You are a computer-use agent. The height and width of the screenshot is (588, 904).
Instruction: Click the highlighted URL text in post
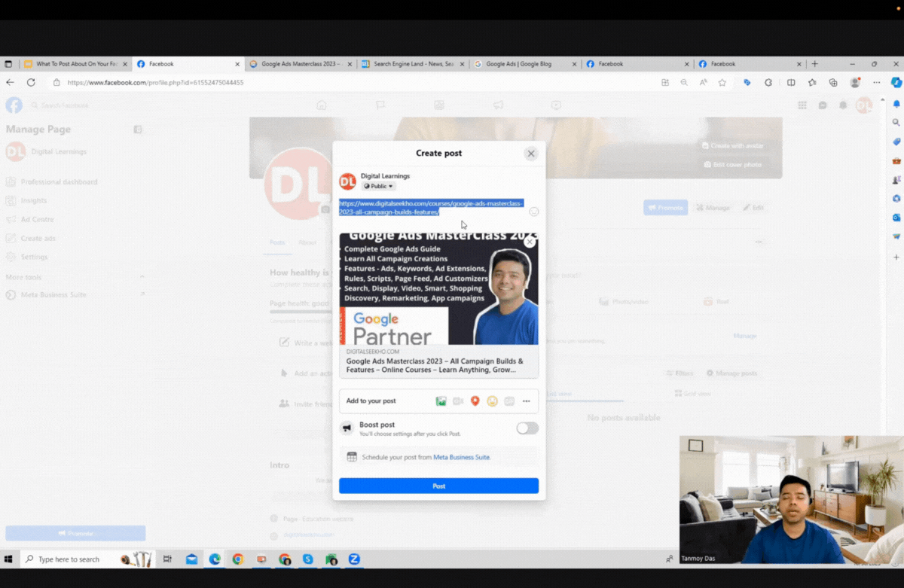[x=431, y=208]
